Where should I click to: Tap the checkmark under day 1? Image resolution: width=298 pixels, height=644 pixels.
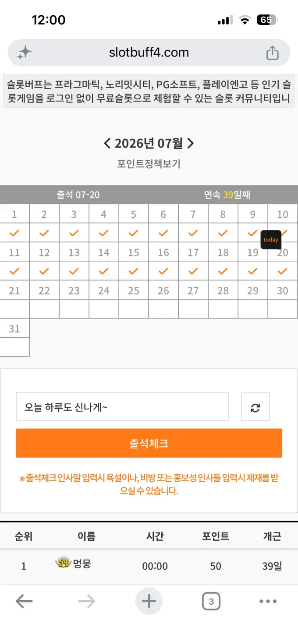tap(14, 233)
